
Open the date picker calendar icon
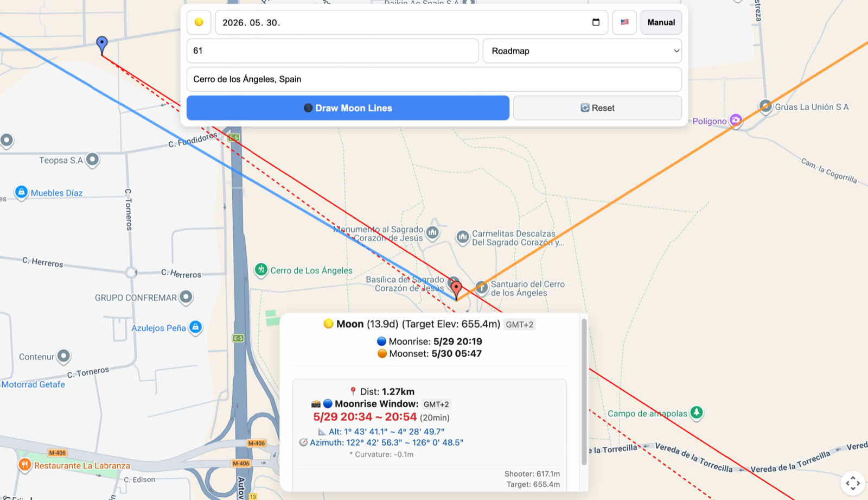596,22
